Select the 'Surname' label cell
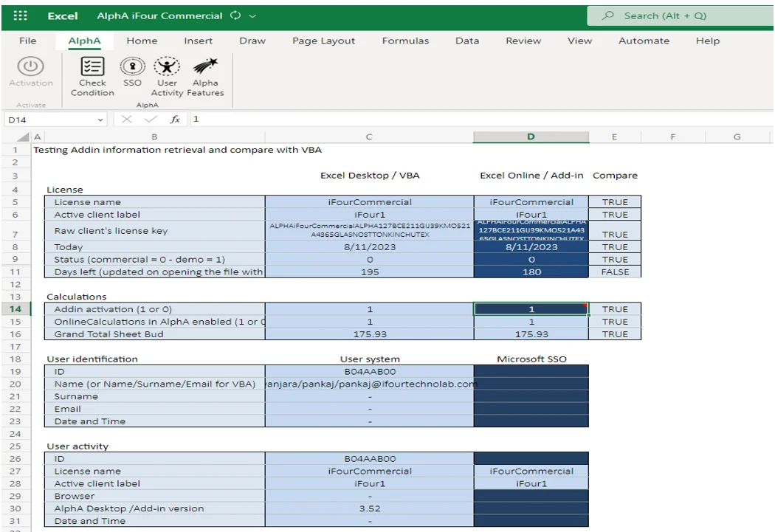775x532 pixels. click(x=155, y=396)
